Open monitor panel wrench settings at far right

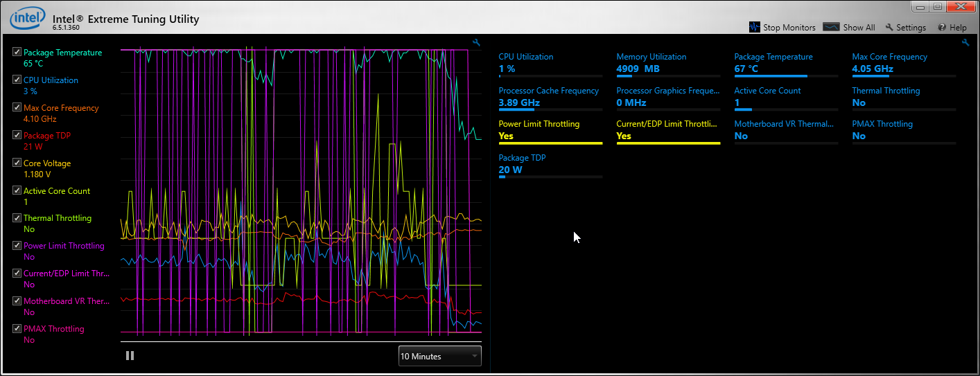coord(965,42)
